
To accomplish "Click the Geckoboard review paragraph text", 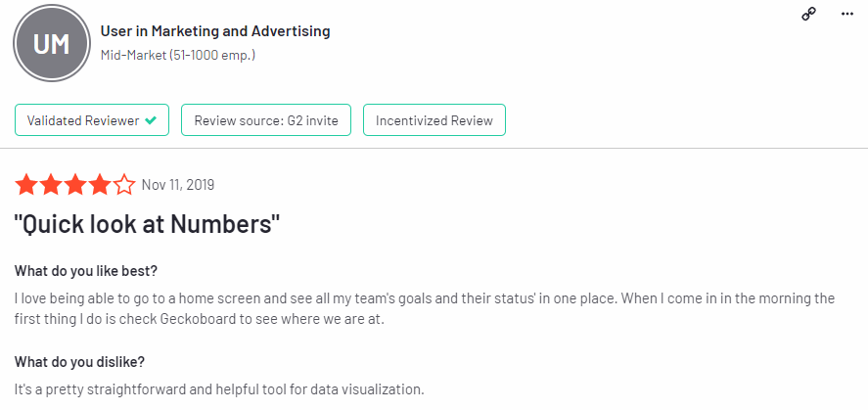I will click(425, 307).
